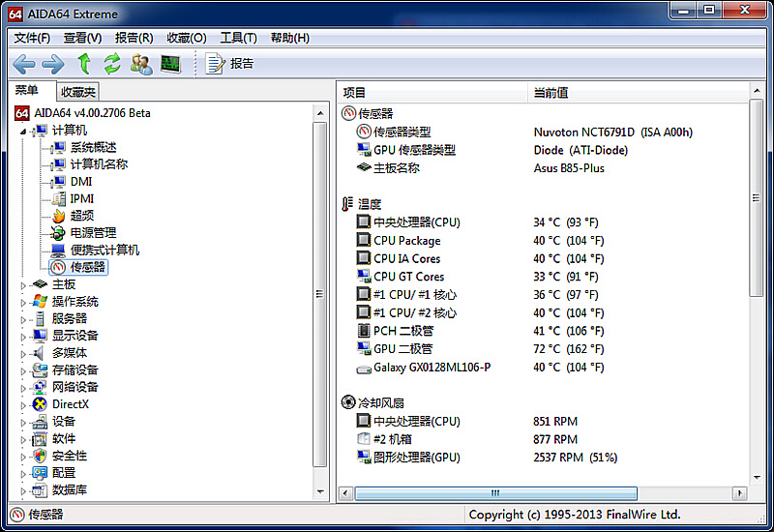Select the CPU IA Cores row
The image size is (774, 532).
543,258
